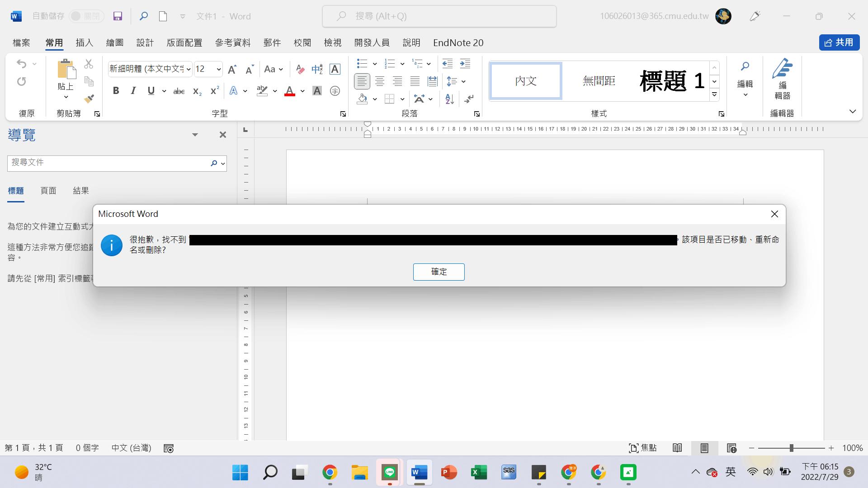Toggle the AutoSave switch
The width and height of the screenshot is (868, 488).
tap(86, 16)
